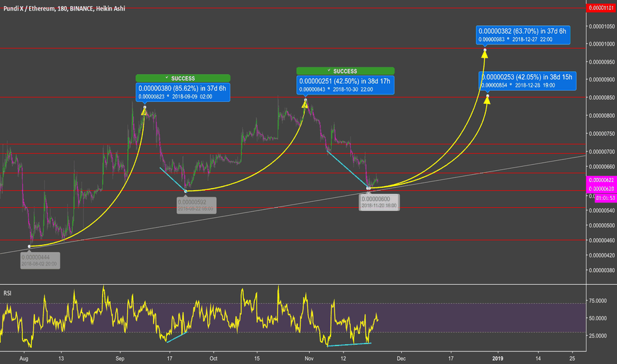Click 0.00000900 on the price axis
This screenshot has width=617, height=364.
602,79
